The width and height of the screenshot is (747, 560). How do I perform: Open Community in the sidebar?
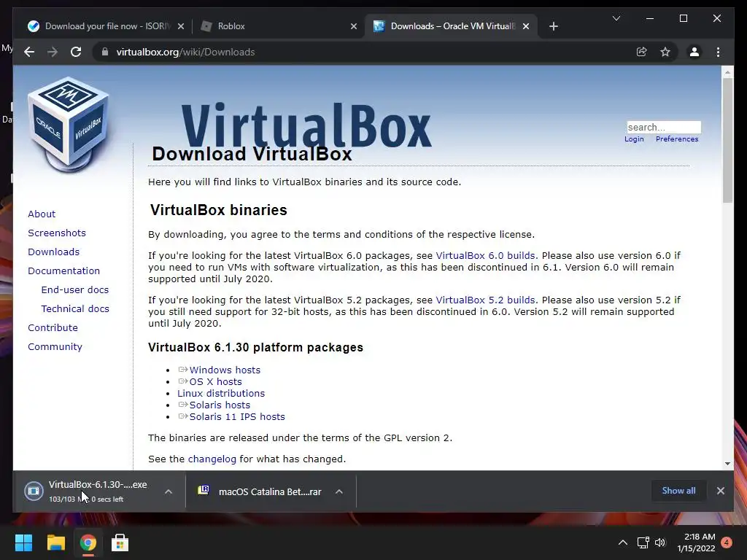tap(55, 346)
